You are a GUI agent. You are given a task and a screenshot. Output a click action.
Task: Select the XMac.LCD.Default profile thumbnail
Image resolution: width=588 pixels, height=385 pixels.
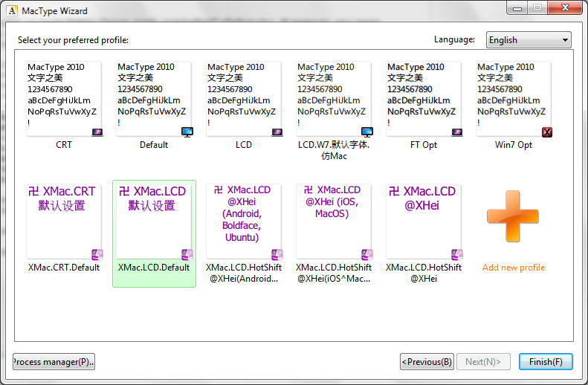154,221
